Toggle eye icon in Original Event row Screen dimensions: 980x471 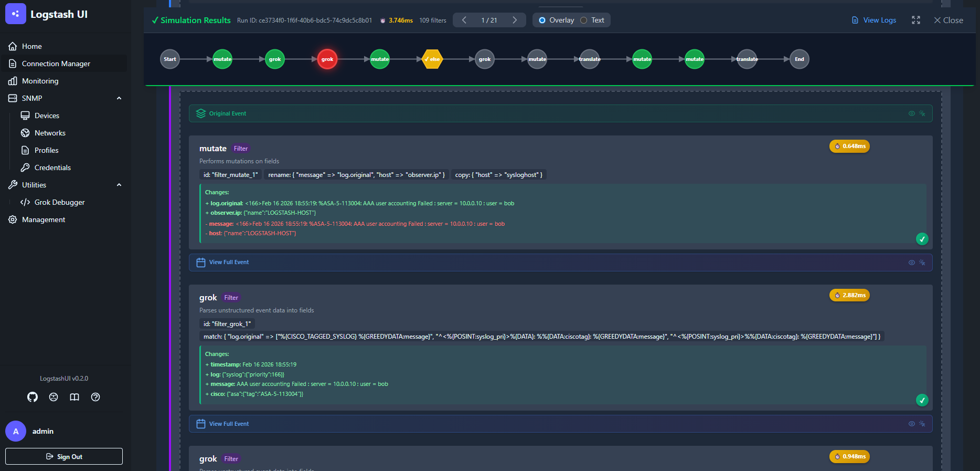click(x=912, y=113)
